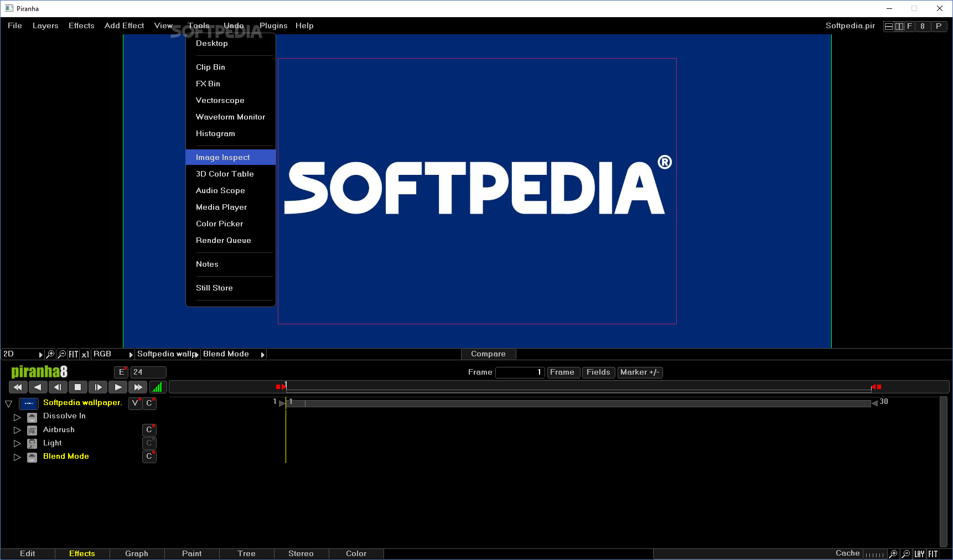Click the Compare button
The image size is (953, 560).
(x=488, y=354)
